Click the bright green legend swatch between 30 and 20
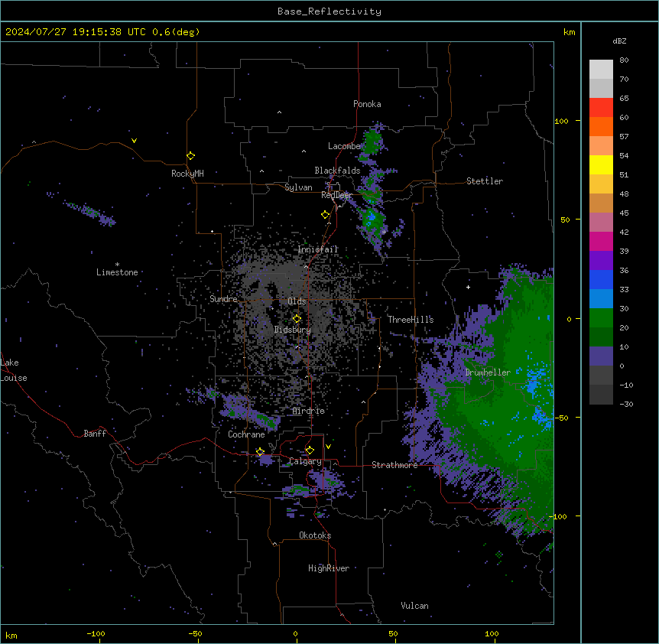The height and width of the screenshot is (644, 659). coord(601,318)
